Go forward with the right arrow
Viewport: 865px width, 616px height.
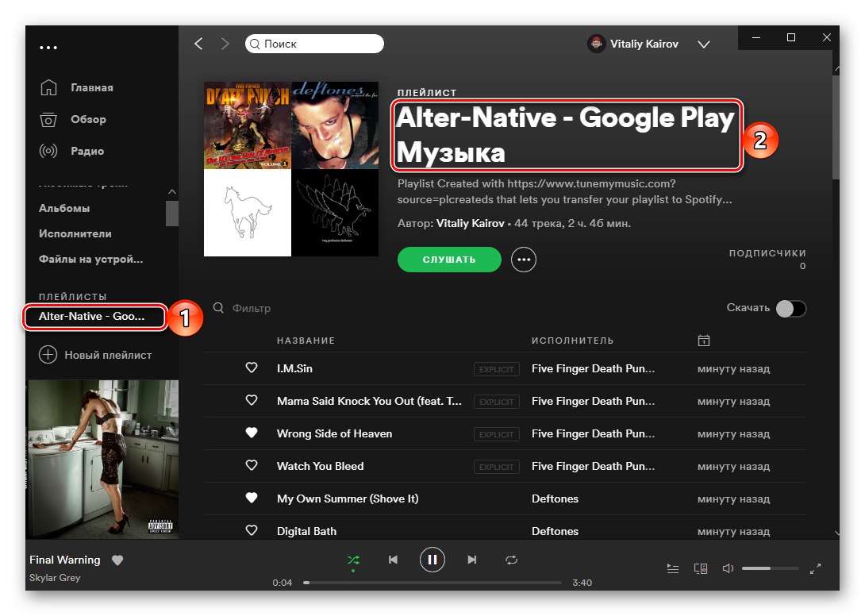(225, 44)
